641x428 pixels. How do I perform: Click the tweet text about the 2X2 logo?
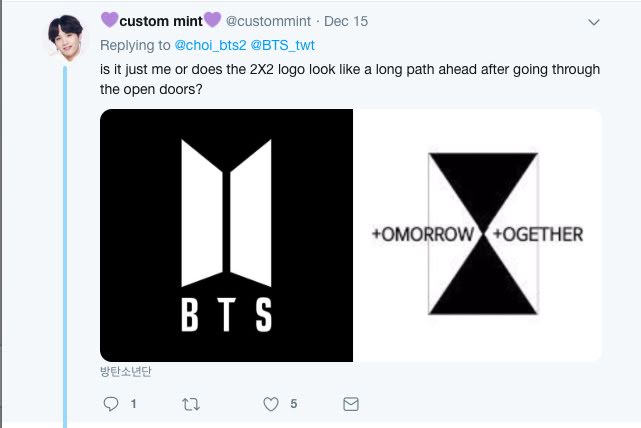pyautogui.click(x=350, y=79)
